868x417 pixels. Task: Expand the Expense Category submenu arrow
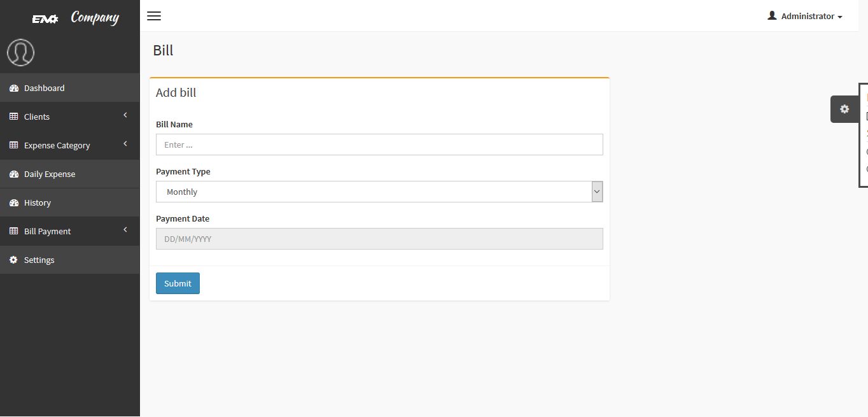(x=125, y=144)
